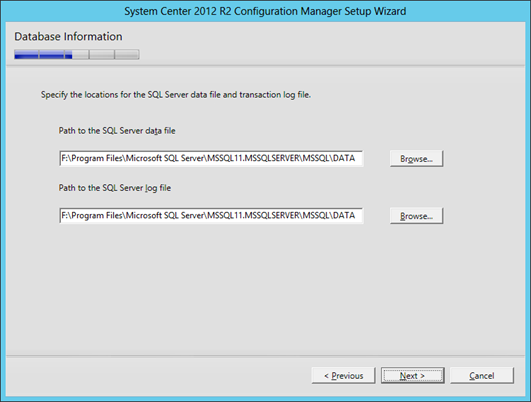Click the Setup Wizard title bar text

coord(265,11)
